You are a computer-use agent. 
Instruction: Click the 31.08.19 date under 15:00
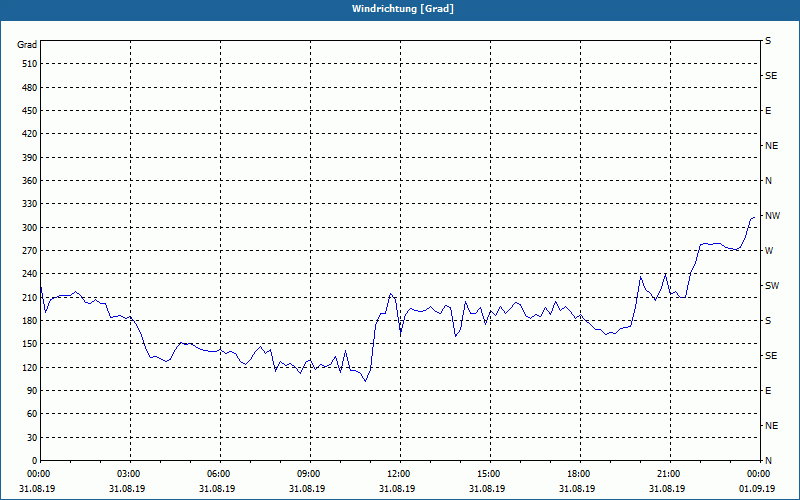[487, 489]
